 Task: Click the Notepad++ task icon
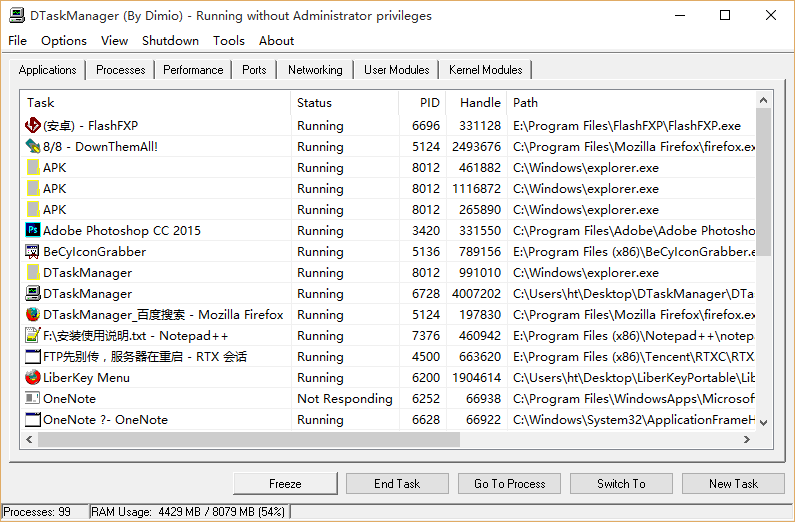[x=33, y=336]
